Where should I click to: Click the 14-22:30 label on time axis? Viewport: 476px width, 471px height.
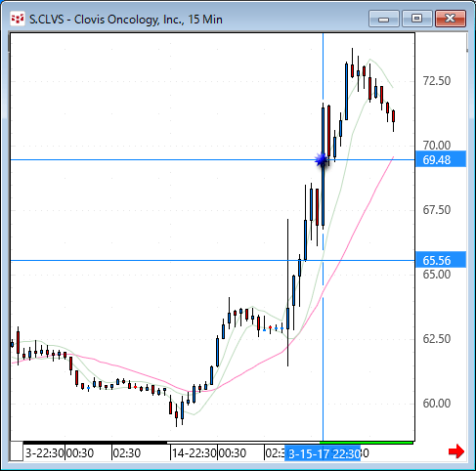point(195,452)
